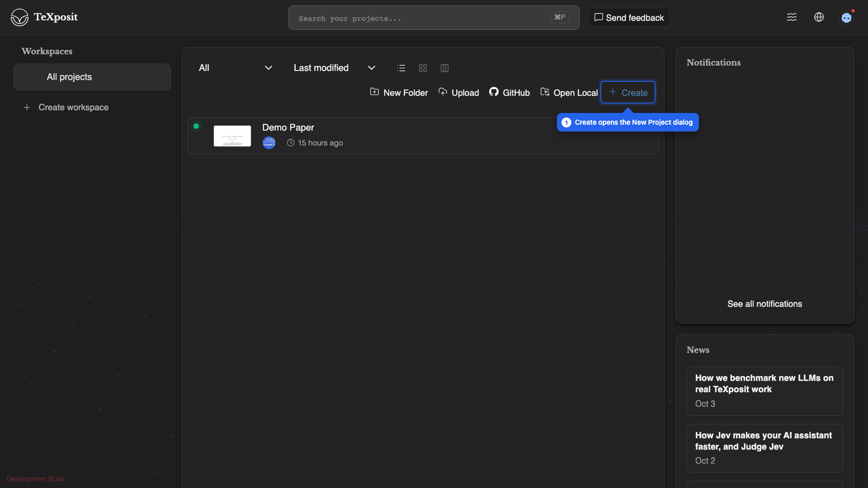Open the benchmark new LLMs news article
868x488 pixels.
tap(764, 391)
